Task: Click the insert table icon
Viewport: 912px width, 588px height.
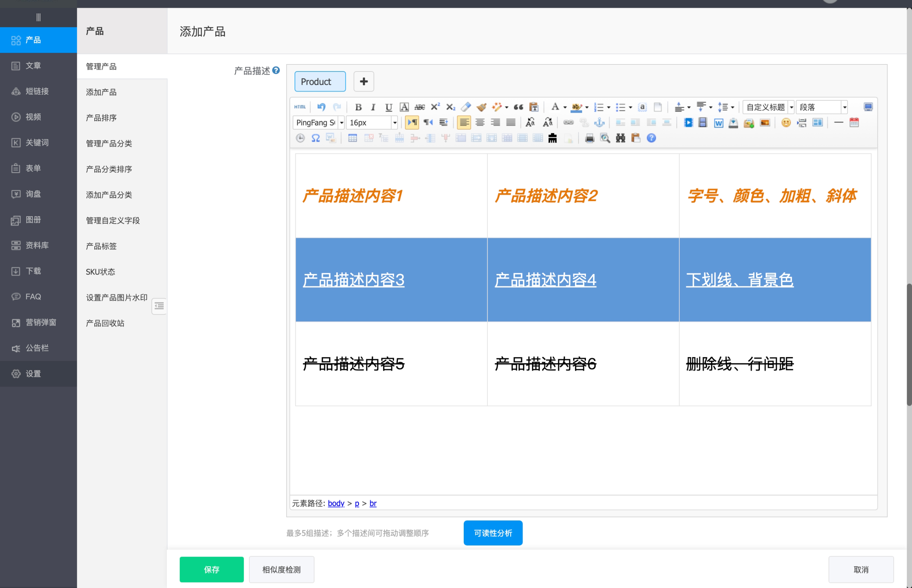Action: point(352,138)
